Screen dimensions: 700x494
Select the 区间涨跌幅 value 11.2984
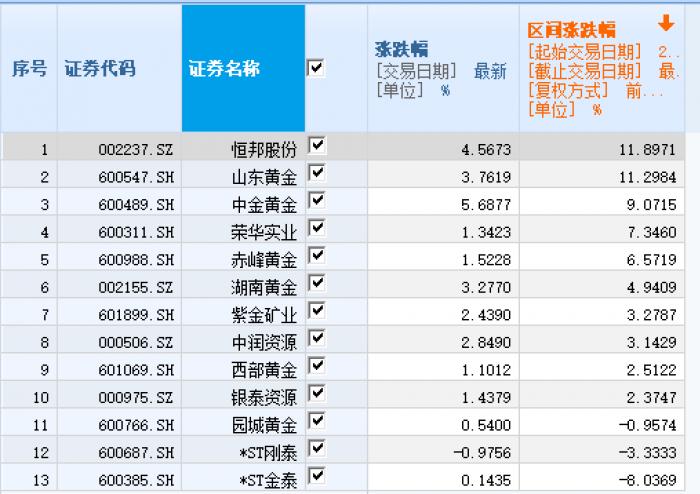point(647,177)
